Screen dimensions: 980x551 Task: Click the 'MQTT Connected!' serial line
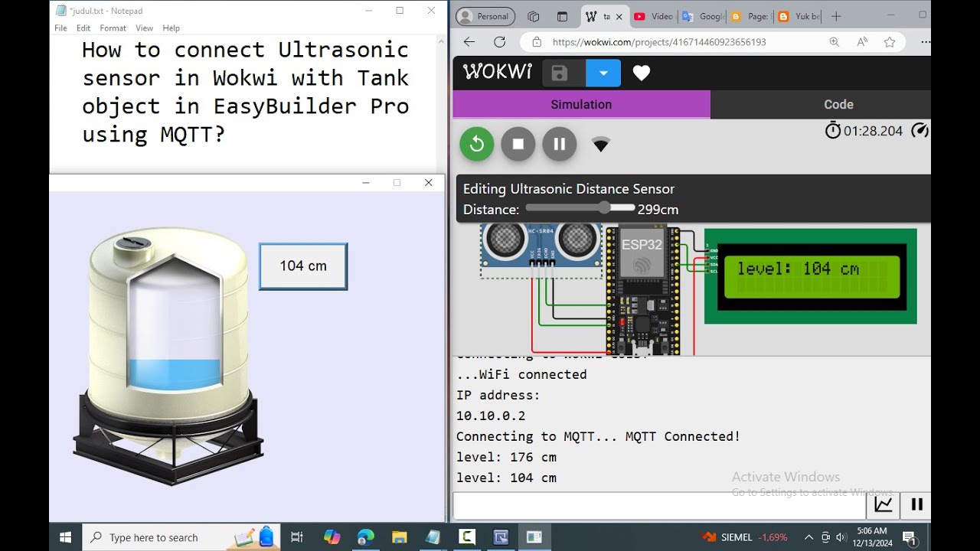[683, 436]
